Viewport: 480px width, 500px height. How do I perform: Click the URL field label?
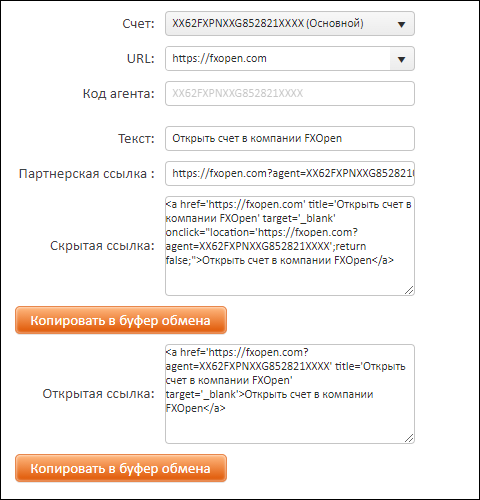[141, 59]
